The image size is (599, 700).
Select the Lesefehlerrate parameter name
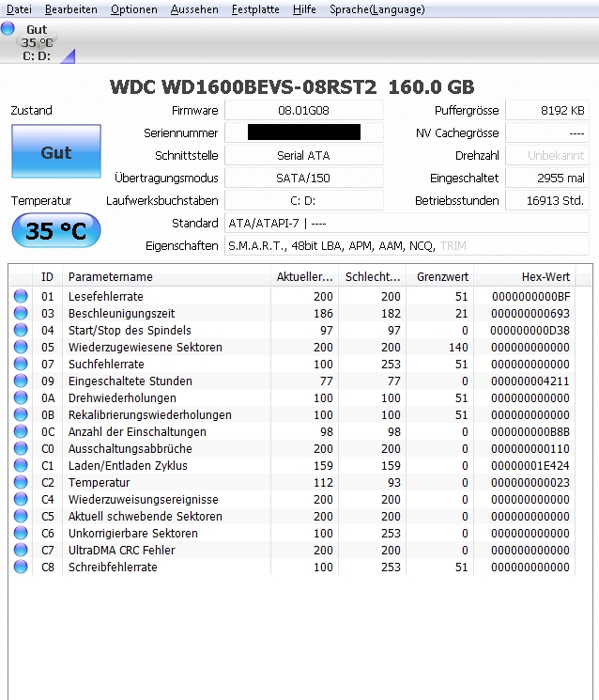coord(106,296)
